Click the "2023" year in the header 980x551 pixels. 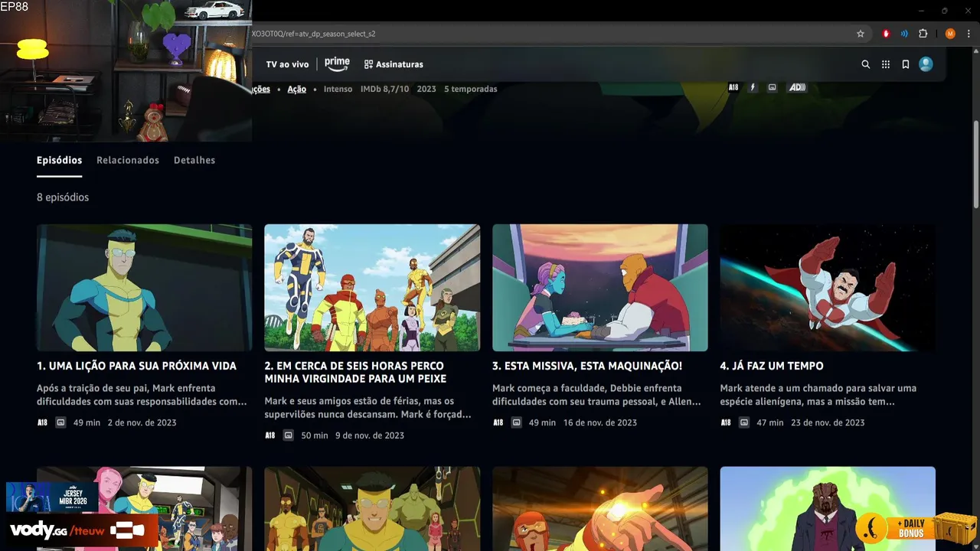[426, 89]
